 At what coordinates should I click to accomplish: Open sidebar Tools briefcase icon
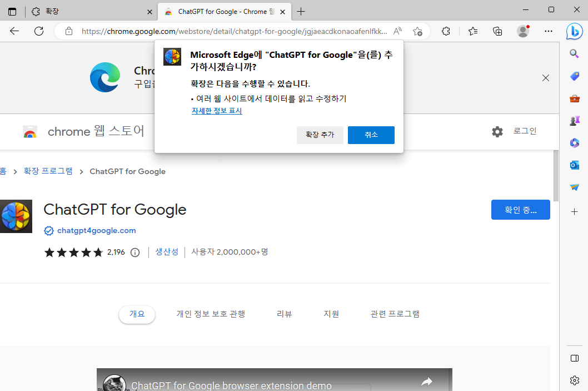click(x=575, y=98)
